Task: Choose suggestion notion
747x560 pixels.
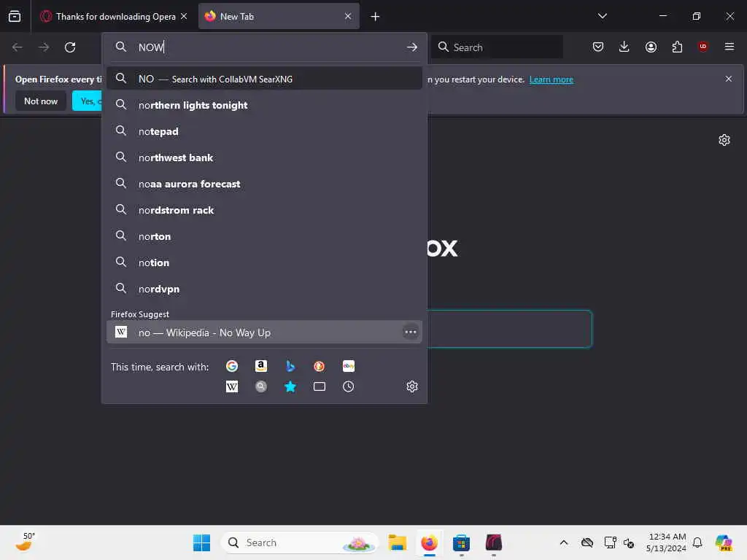Action: pyautogui.click(x=264, y=262)
